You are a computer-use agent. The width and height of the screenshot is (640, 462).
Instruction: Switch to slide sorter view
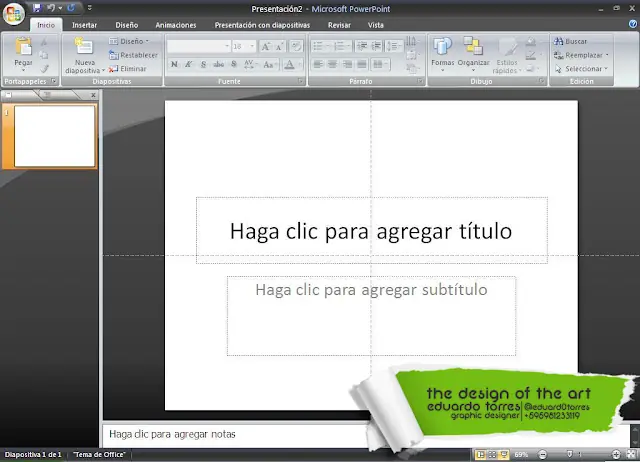click(x=492, y=454)
